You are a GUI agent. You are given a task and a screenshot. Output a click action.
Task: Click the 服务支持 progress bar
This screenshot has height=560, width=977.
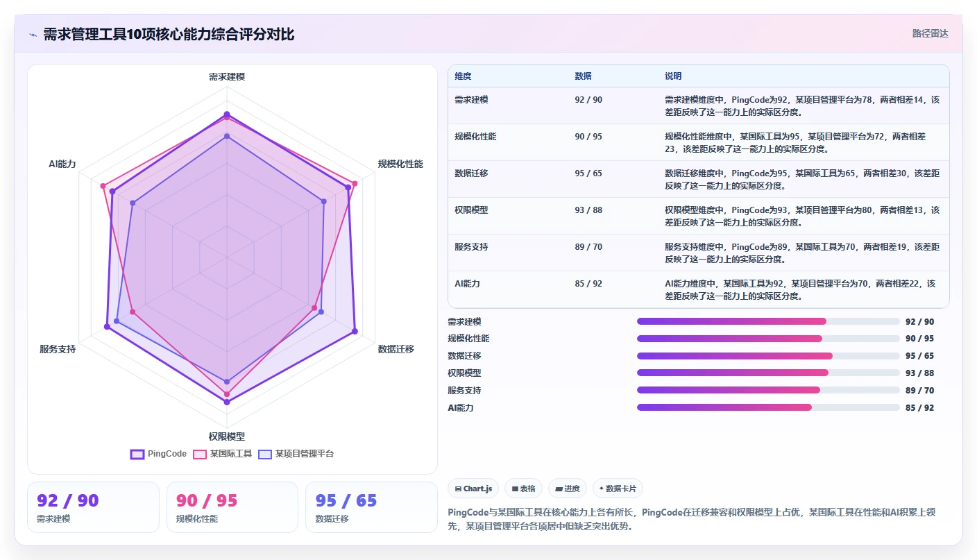[768, 390]
